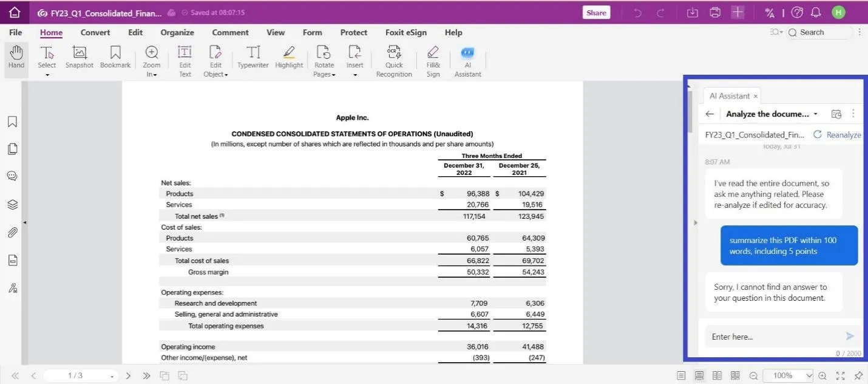
Task: Open the comments panel in sidebar
Action: pos(12,176)
